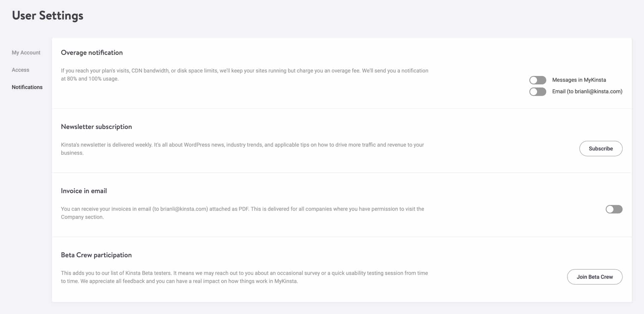Click the "Messages in MyKinsta" label text
This screenshot has height=314, width=644.
point(579,80)
